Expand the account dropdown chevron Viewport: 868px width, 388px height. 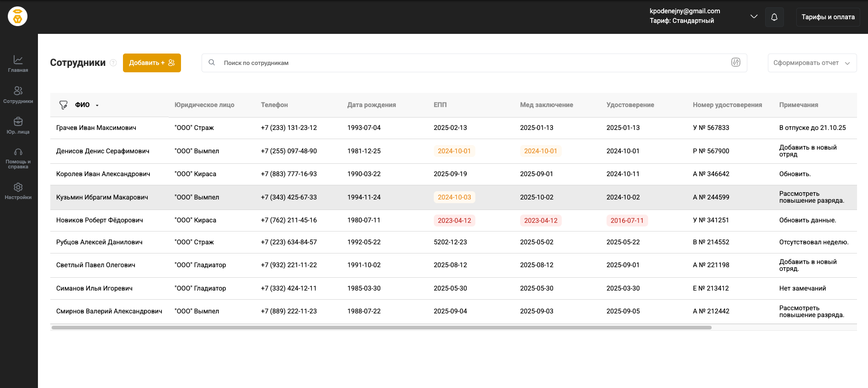754,16
